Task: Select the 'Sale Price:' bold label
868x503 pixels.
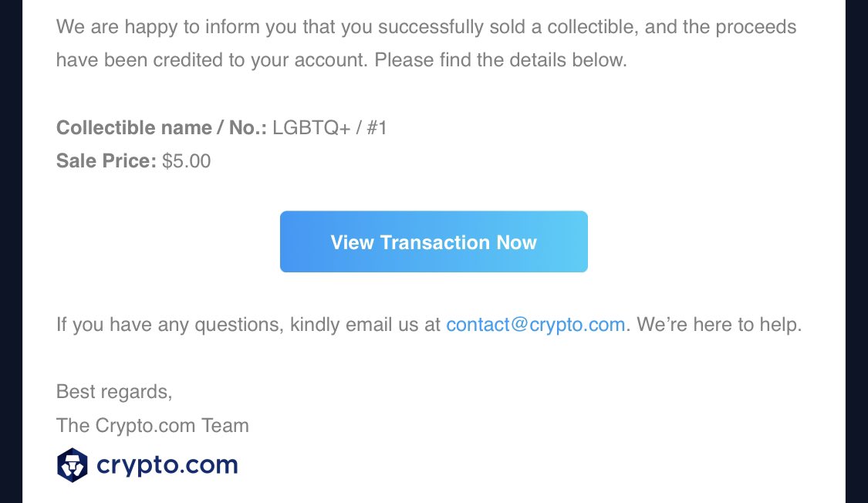Action: (106, 161)
